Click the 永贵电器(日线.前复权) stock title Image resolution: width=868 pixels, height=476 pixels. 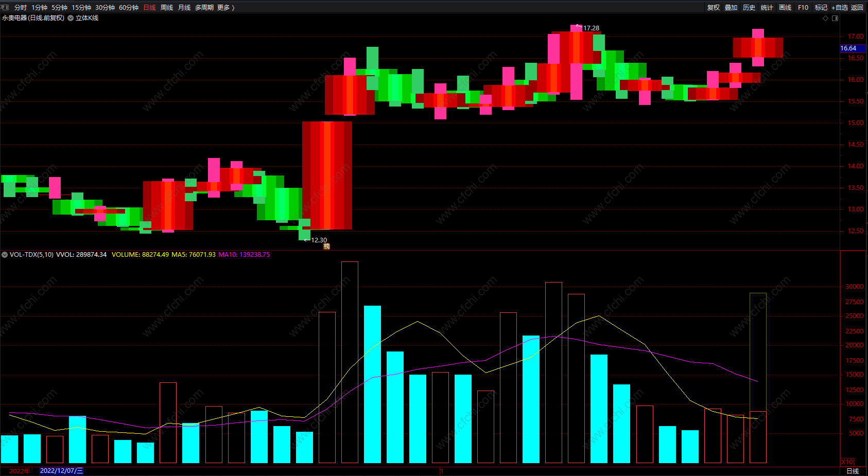point(33,18)
